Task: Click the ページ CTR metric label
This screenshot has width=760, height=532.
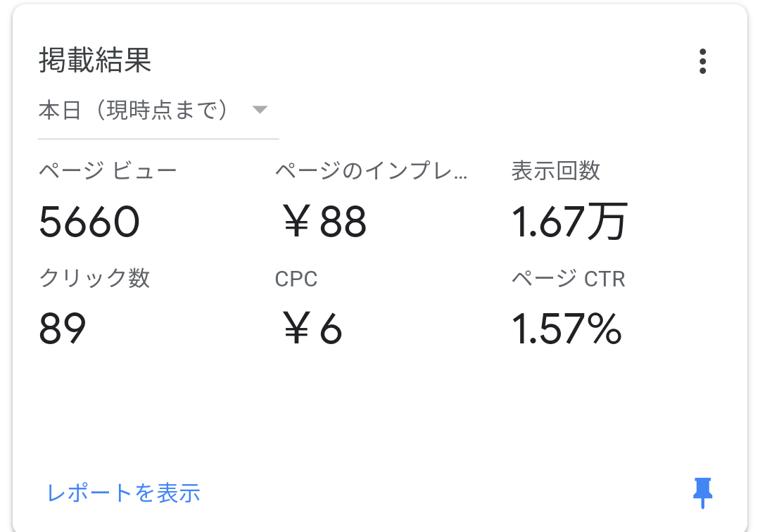Action: 569,279
